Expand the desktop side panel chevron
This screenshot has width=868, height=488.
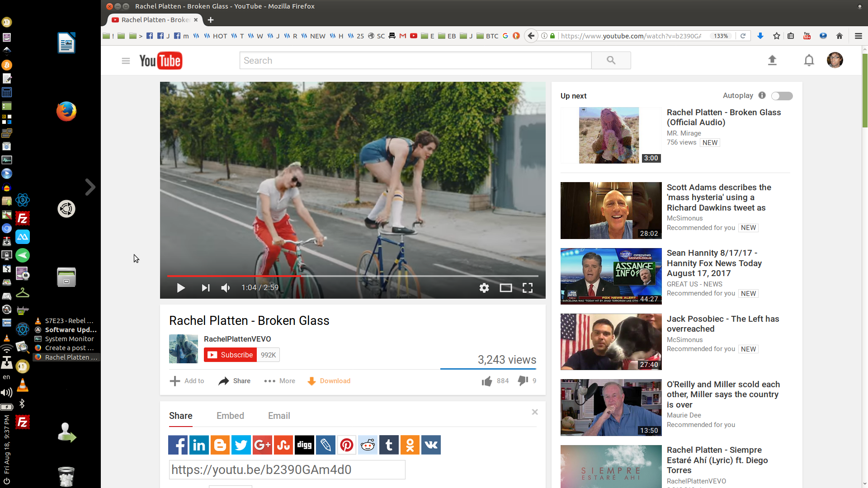(90, 187)
